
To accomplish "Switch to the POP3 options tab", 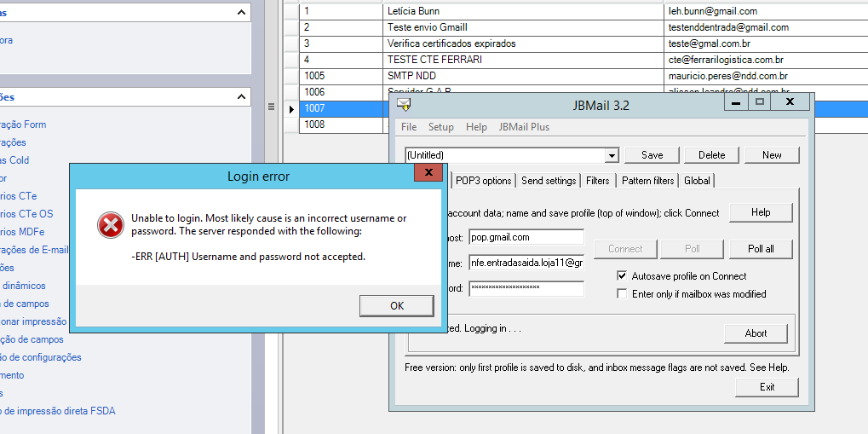I will (484, 181).
